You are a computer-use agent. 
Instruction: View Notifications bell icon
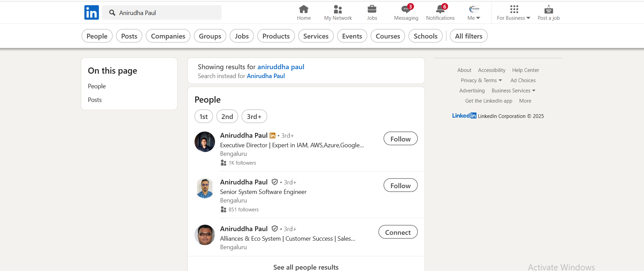click(440, 9)
